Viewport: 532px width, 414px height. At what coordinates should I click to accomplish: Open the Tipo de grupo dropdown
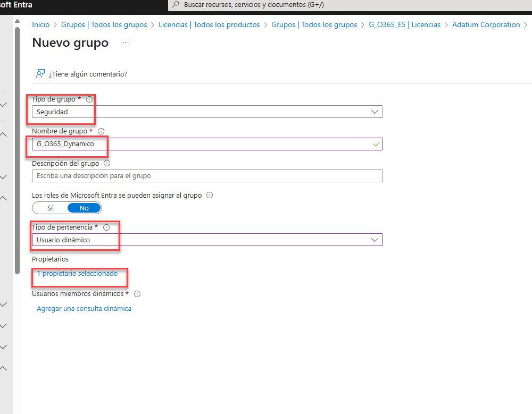207,112
